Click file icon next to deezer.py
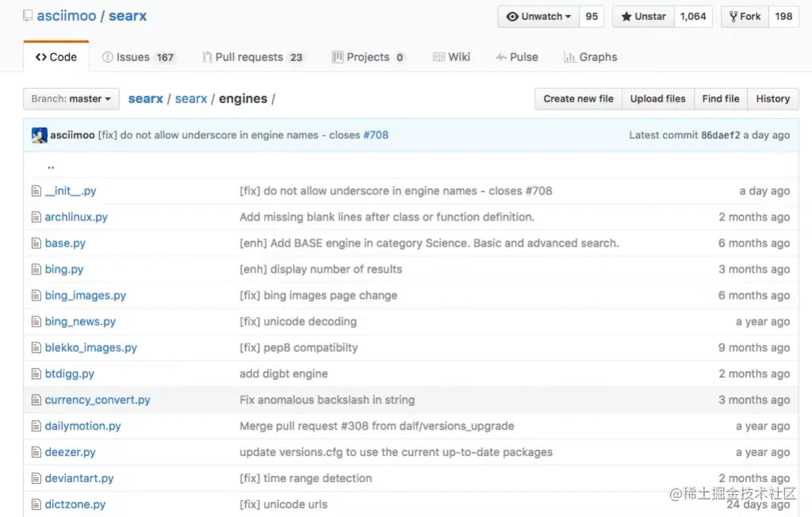 click(36, 452)
